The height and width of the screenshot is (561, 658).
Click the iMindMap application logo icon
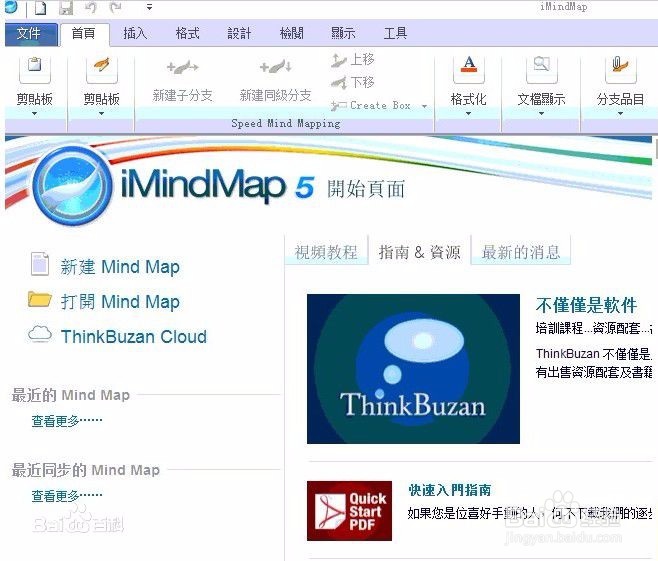point(11,6)
